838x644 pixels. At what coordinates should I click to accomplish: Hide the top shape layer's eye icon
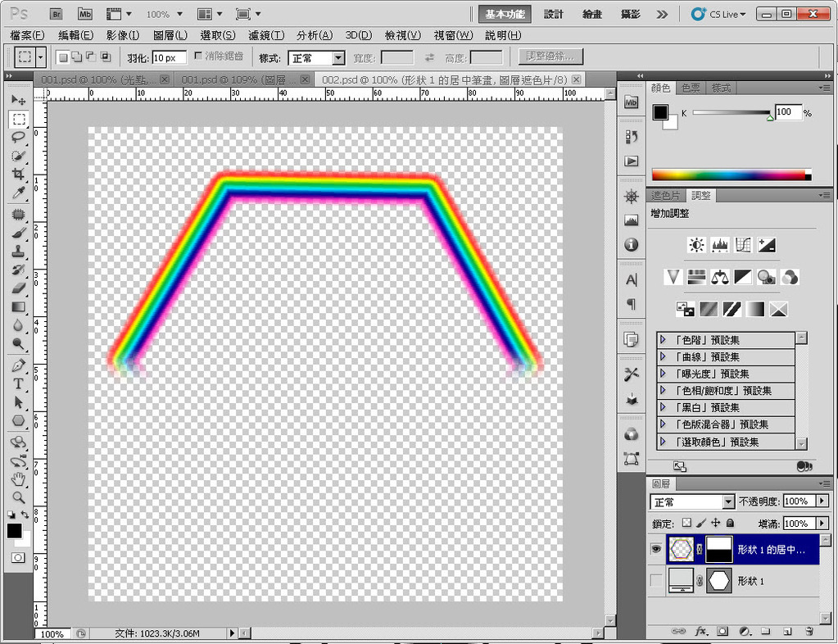pyautogui.click(x=655, y=550)
